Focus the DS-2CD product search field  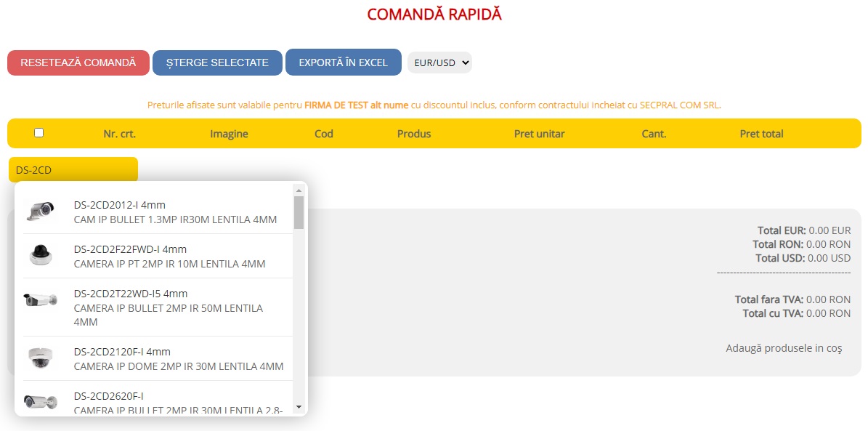pyautogui.click(x=73, y=170)
